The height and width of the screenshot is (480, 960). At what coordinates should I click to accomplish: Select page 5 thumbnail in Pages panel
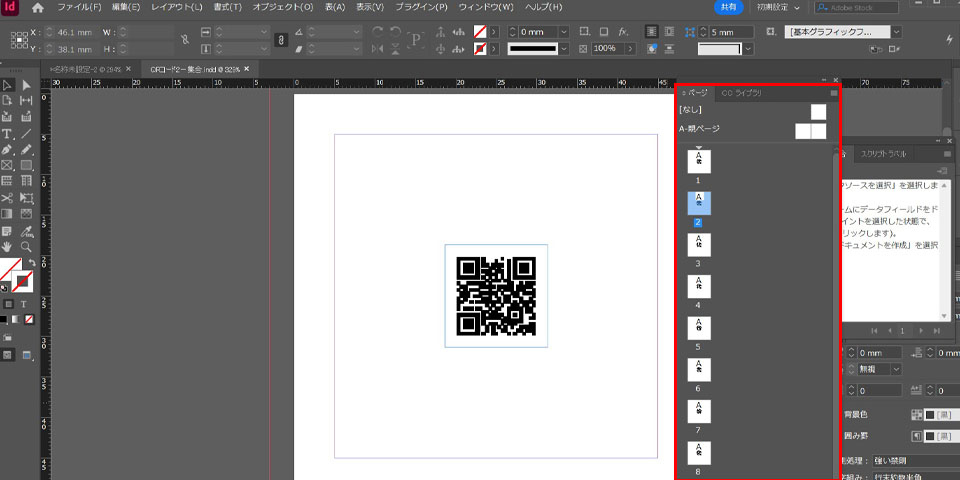coord(699,327)
